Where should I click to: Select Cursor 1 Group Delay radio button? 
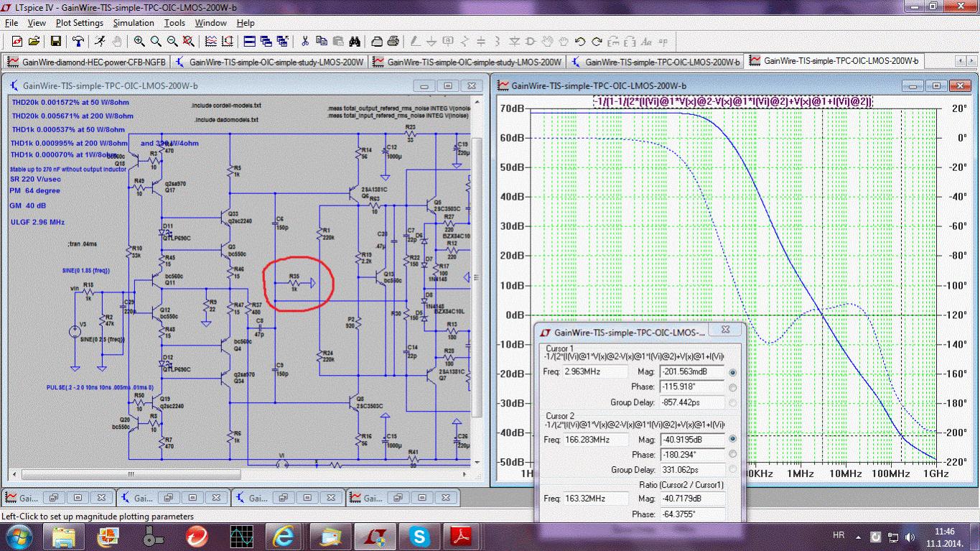click(732, 403)
